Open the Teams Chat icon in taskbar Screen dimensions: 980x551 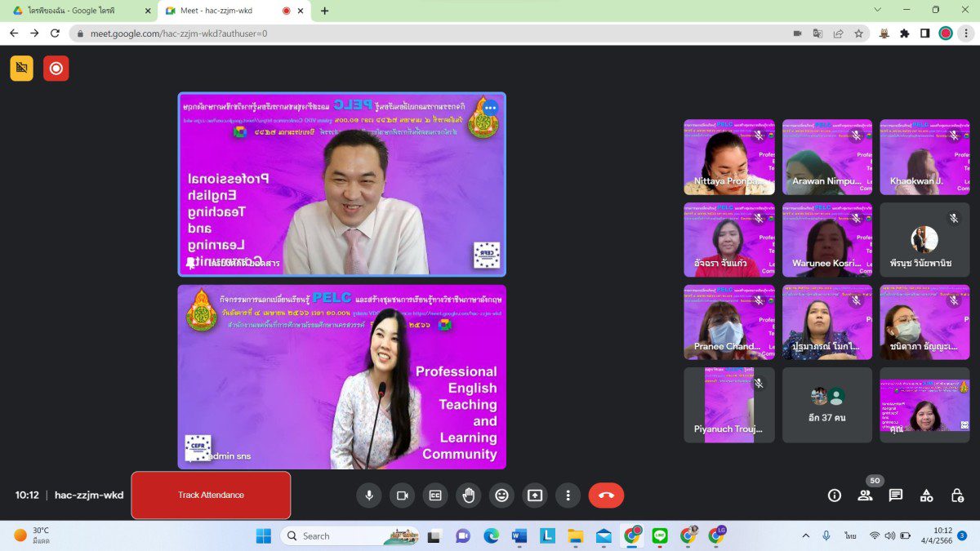pyautogui.click(x=463, y=535)
